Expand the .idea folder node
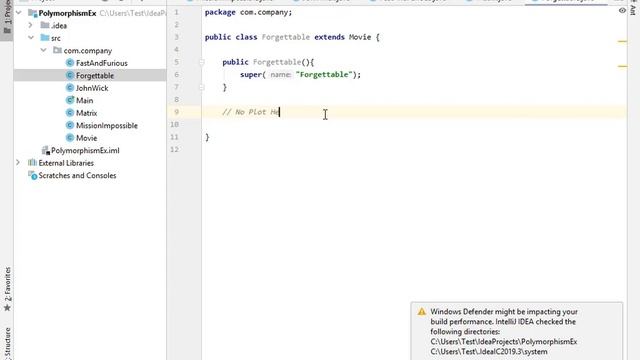 click(31, 25)
